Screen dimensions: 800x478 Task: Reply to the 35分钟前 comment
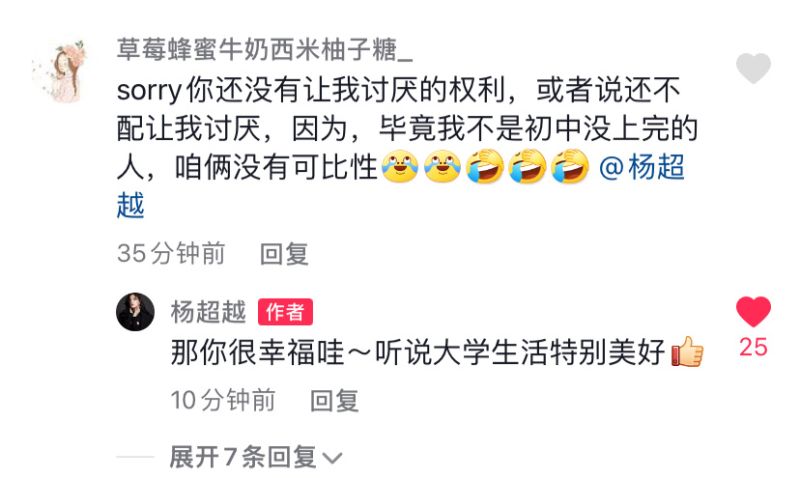pyautogui.click(x=284, y=254)
